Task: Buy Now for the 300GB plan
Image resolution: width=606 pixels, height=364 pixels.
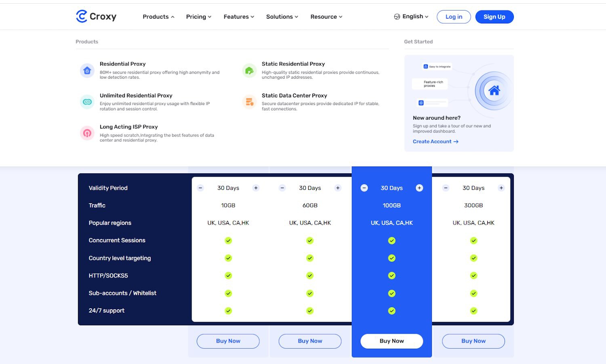Action: click(473, 341)
